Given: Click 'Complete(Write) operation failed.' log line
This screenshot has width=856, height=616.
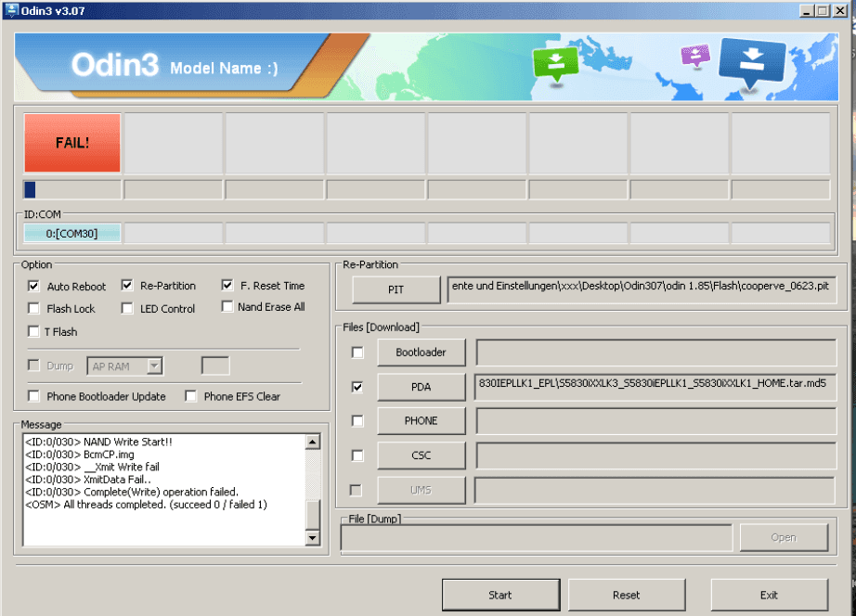Looking at the screenshot, I should (x=132, y=492).
